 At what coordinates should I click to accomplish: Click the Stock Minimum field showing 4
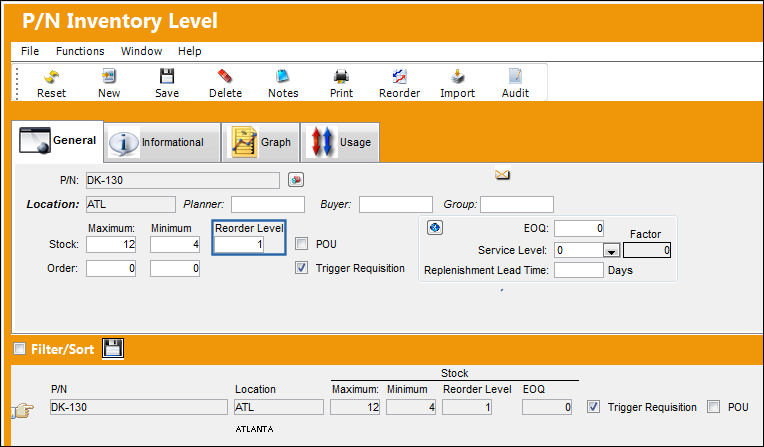click(175, 244)
